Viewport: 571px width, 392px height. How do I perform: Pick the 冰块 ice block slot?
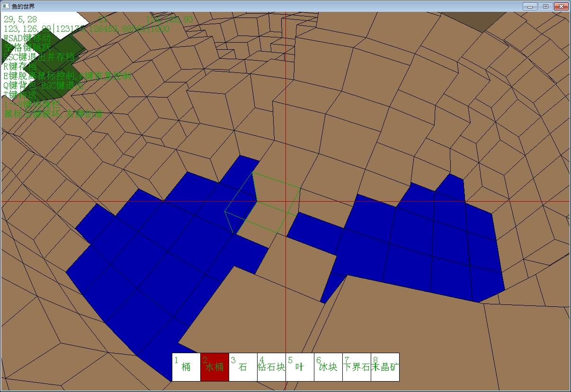(x=328, y=367)
